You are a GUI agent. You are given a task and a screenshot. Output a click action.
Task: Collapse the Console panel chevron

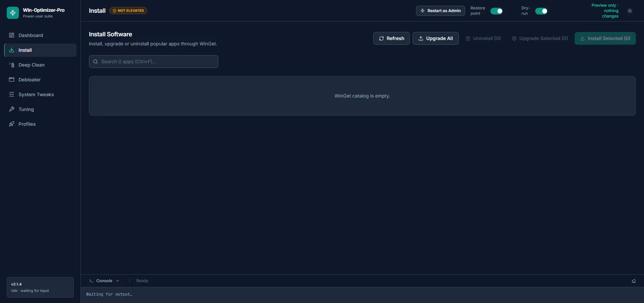(x=118, y=281)
